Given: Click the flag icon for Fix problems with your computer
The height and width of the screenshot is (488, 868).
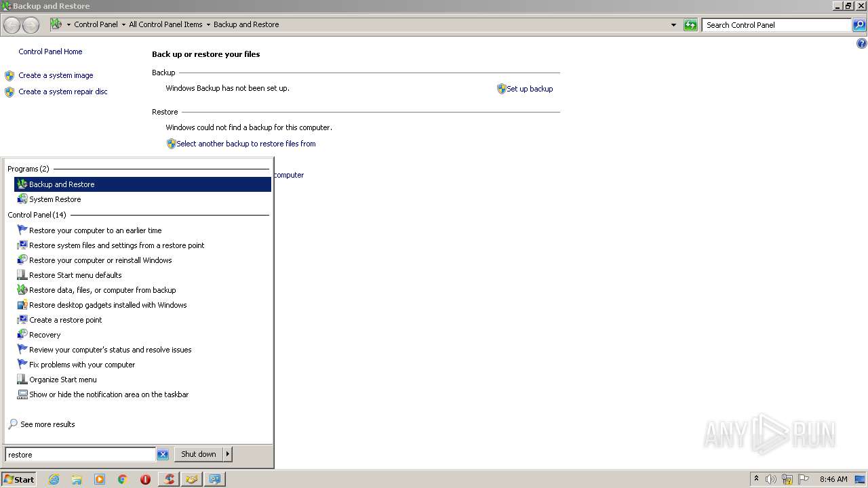Looking at the screenshot, I should point(22,365).
